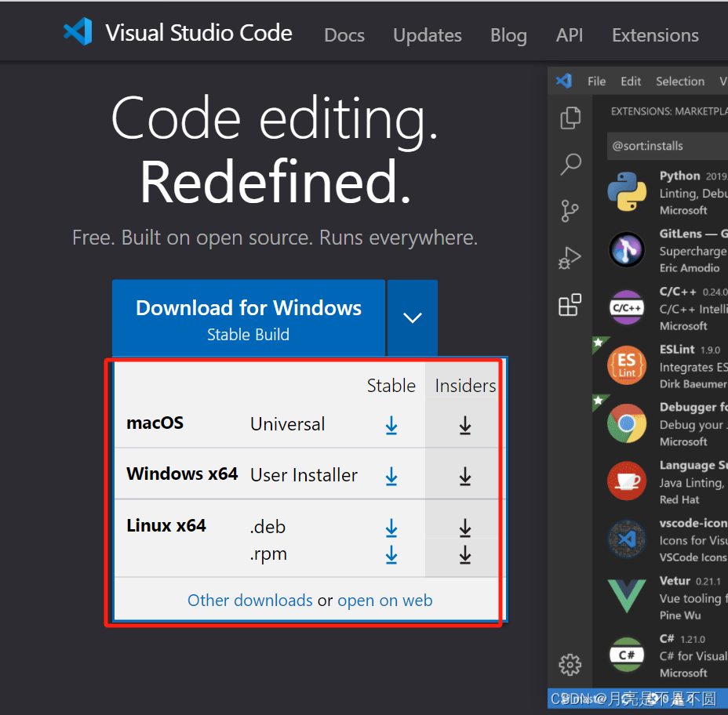
Task: Open the Search view in the activity bar
Action: [x=570, y=164]
